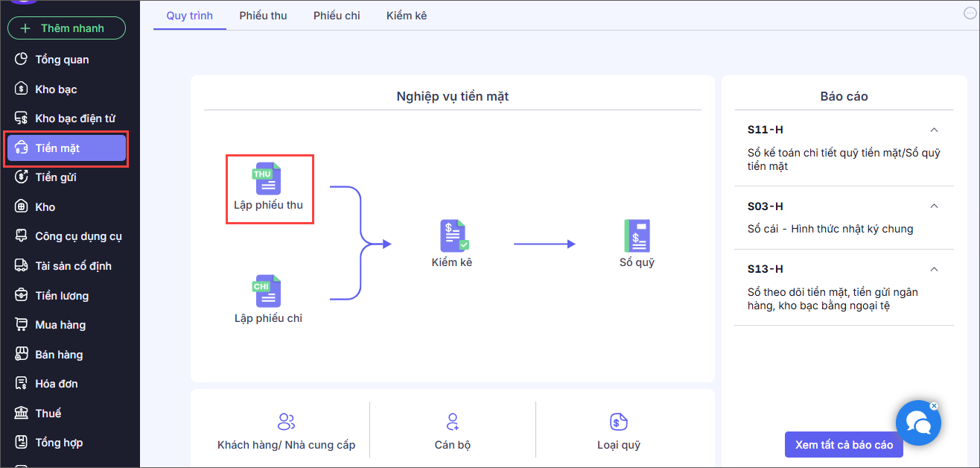Image resolution: width=980 pixels, height=468 pixels.
Task: Click Xem tất cả báo cáo button
Action: [844, 445]
